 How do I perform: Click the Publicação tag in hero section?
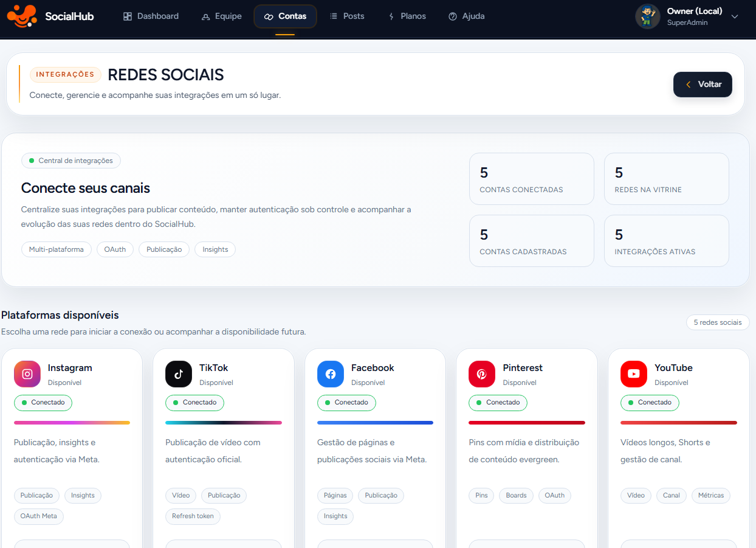[x=164, y=249]
